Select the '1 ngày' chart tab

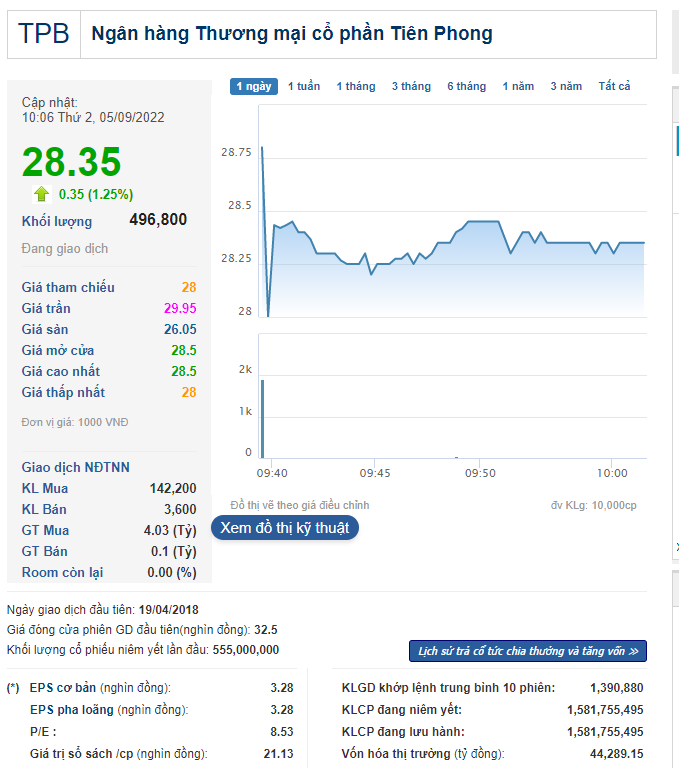[254, 87]
